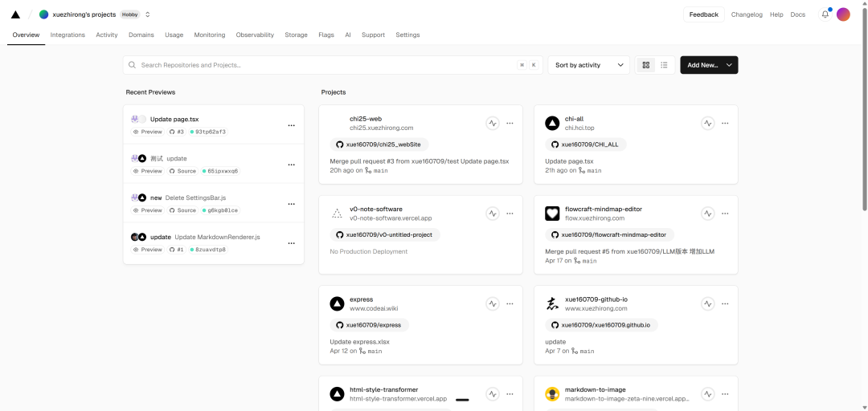Viewport: 868px width, 411px height.
Task: Open the Help link
Action: click(776, 14)
